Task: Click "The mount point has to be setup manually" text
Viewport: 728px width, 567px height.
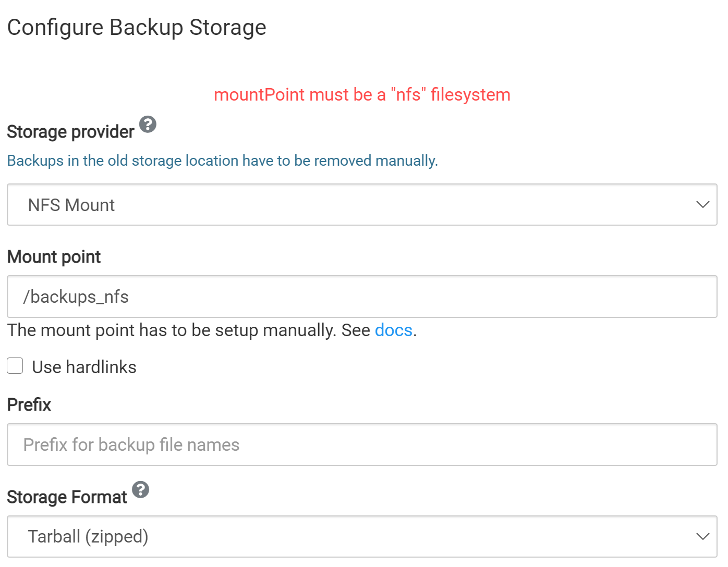Action: [x=172, y=330]
